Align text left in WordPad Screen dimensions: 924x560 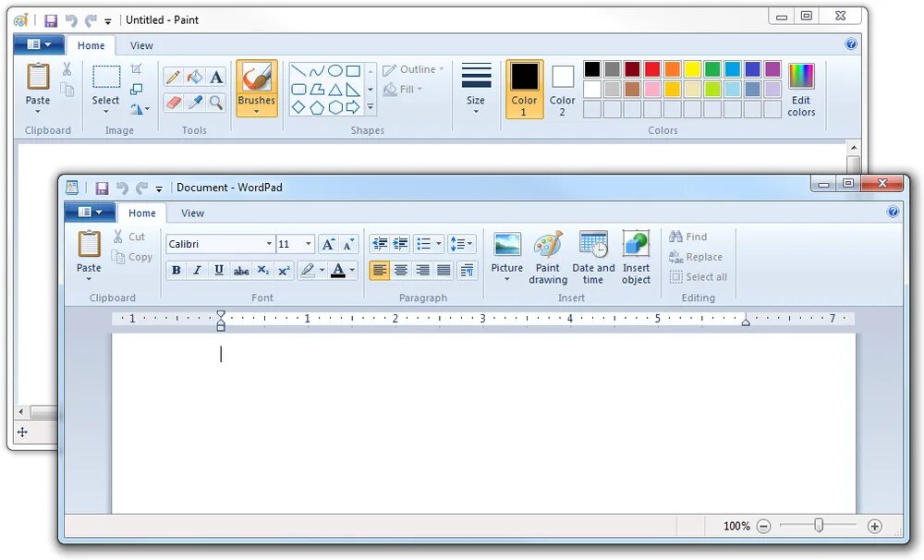[x=380, y=271]
